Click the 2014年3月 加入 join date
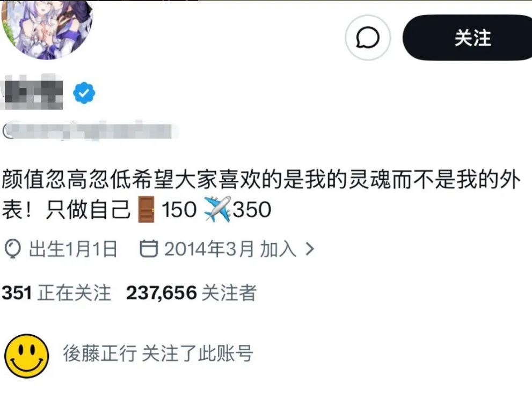 pos(230,249)
